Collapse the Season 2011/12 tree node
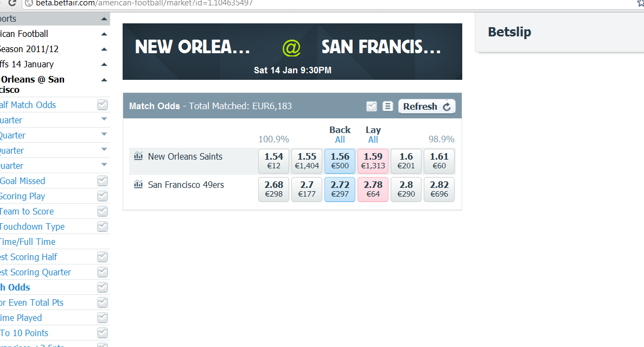644x347 pixels. [x=104, y=49]
